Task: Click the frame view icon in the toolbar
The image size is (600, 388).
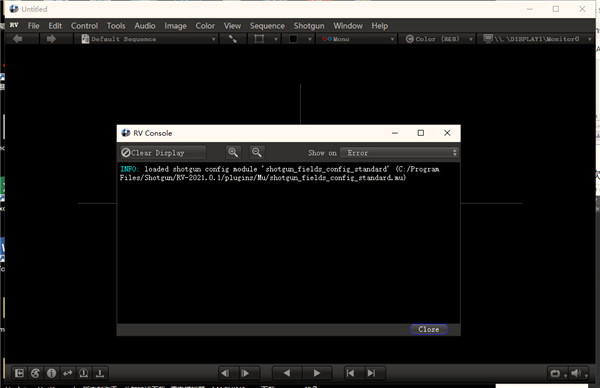Action: [x=259, y=39]
